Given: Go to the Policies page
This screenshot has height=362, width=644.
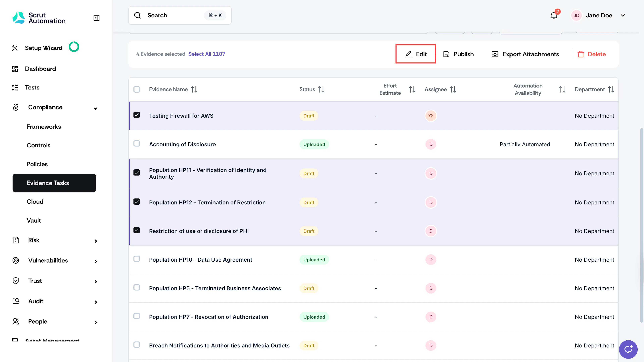Looking at the screenshot, I should (x=37, y=164).
